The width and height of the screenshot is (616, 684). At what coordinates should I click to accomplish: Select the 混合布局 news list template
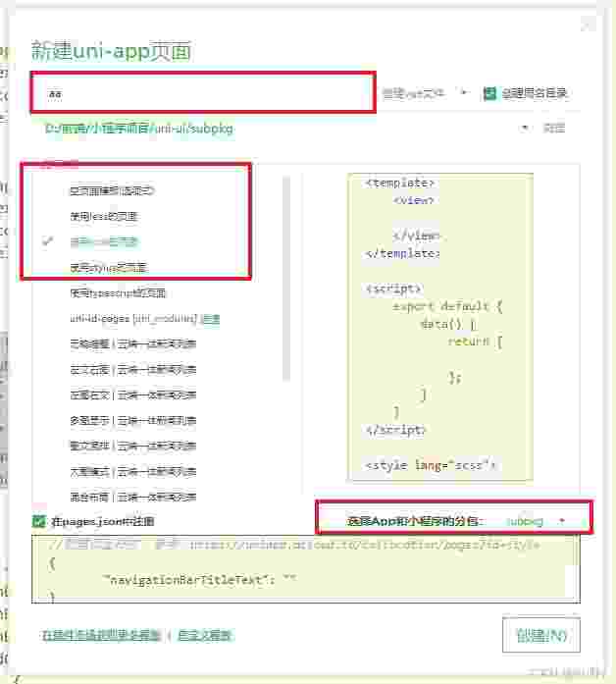(x=133, y=497)
